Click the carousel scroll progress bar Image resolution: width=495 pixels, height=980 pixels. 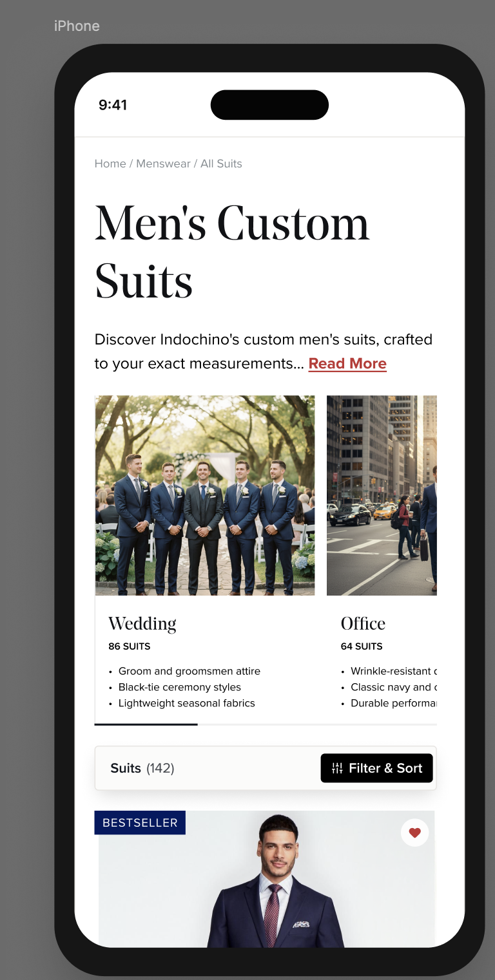click(266, 724)
